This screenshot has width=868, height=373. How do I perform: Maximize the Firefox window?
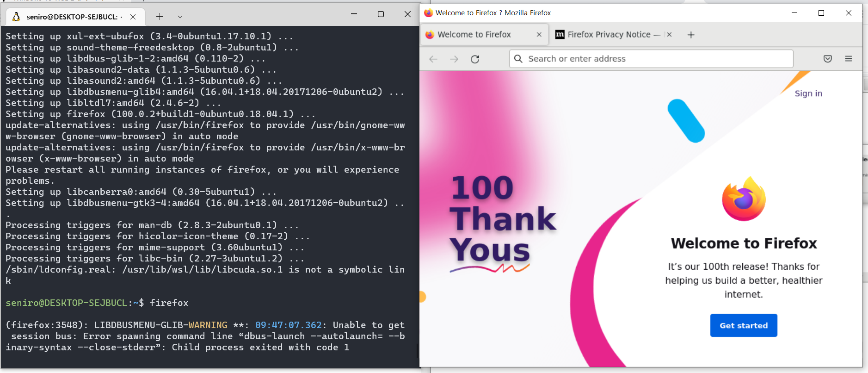pos(821,13)
